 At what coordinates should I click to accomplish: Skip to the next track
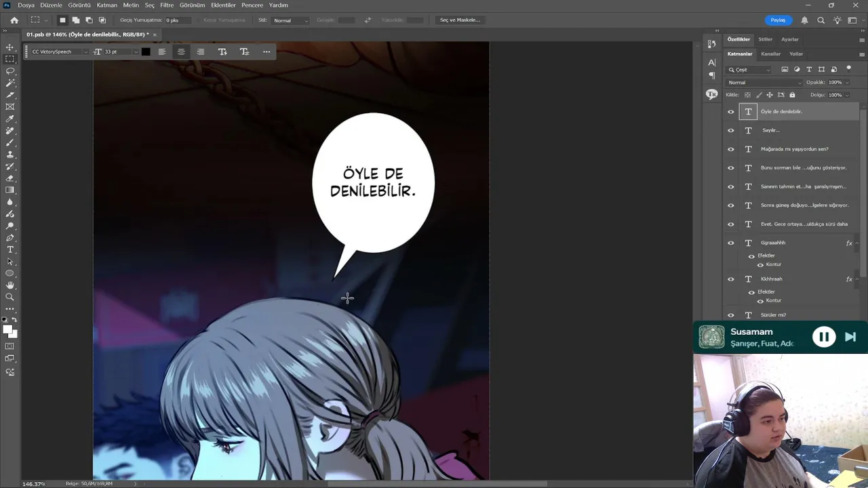pos(850,337)
